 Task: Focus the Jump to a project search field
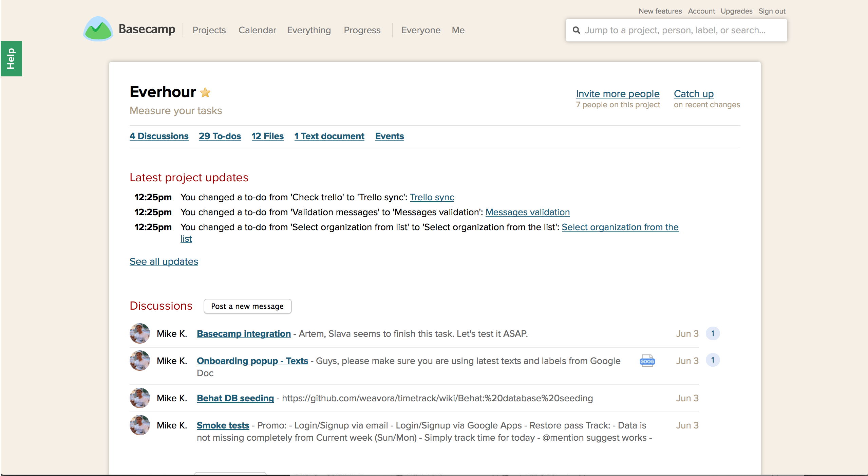(676, 30)
